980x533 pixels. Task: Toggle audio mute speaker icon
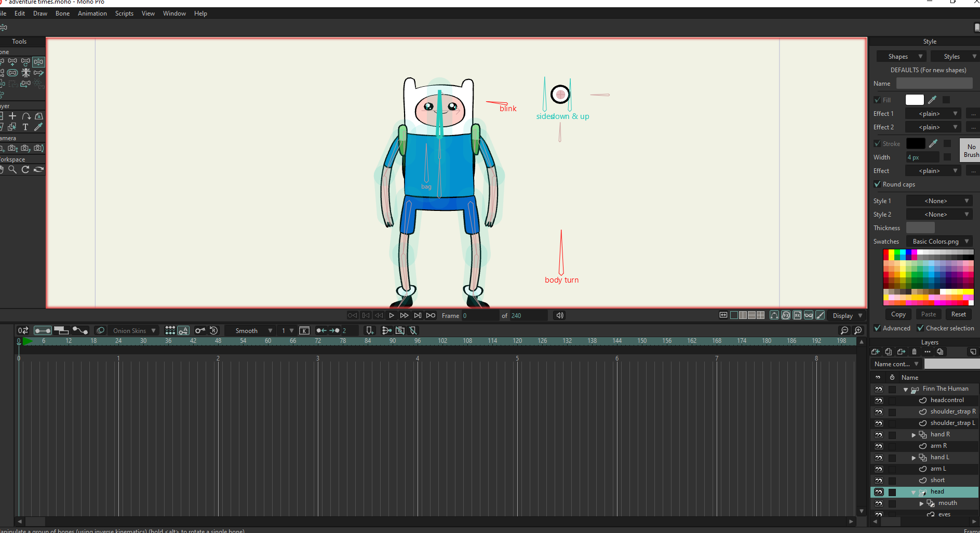pyautogui.click(x=560, y=315)
